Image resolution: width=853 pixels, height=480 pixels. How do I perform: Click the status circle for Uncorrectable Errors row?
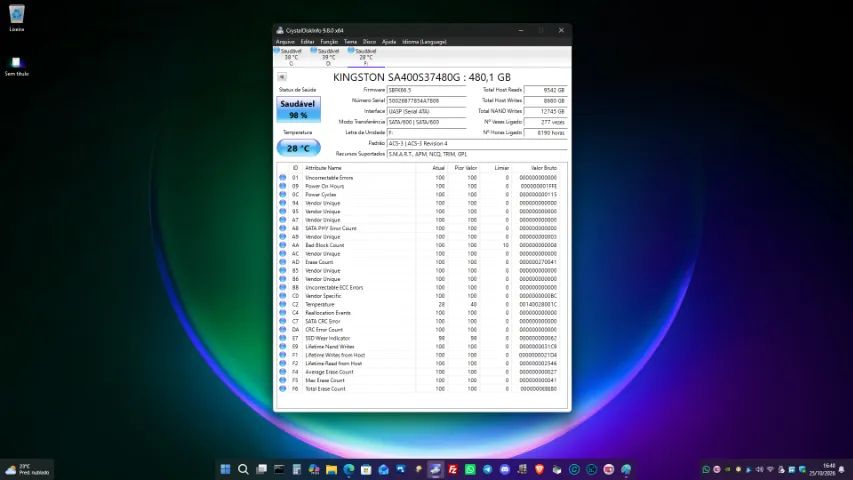coord(282,177)
